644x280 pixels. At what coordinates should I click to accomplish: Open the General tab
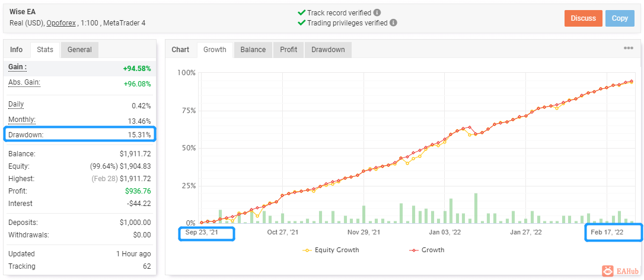click(79, 50)
